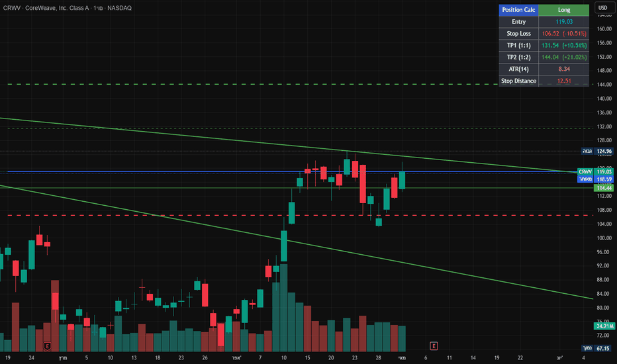Image resolution: width=617 pixels, height=364 pixels.
Task: Select the ATR(14) label cell
Action: (x=518, y=69)
